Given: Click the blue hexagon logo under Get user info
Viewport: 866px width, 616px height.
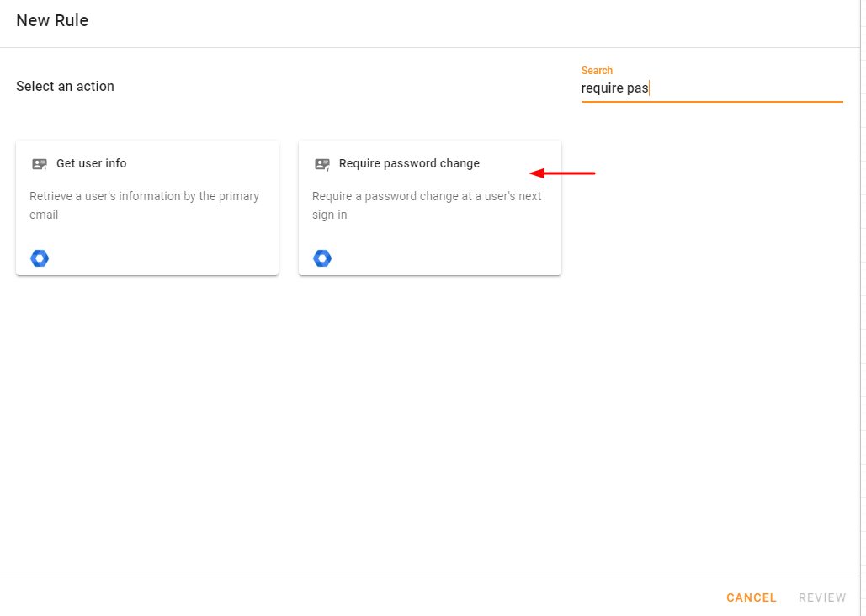Looking at the screenshot, I should 40,258.
